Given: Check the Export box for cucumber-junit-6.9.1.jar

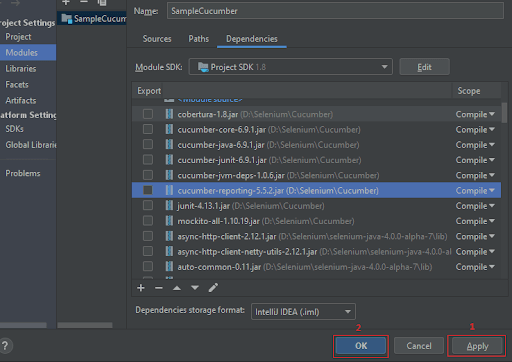Looking at the screenshot, I should click(148, 160).
